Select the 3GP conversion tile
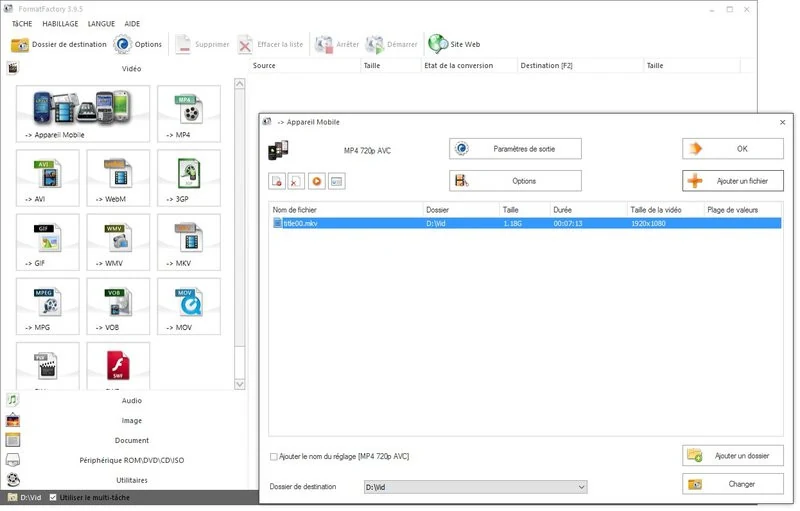Image resolution: width=800 pixels, height=511 pixels. (189, 178)
